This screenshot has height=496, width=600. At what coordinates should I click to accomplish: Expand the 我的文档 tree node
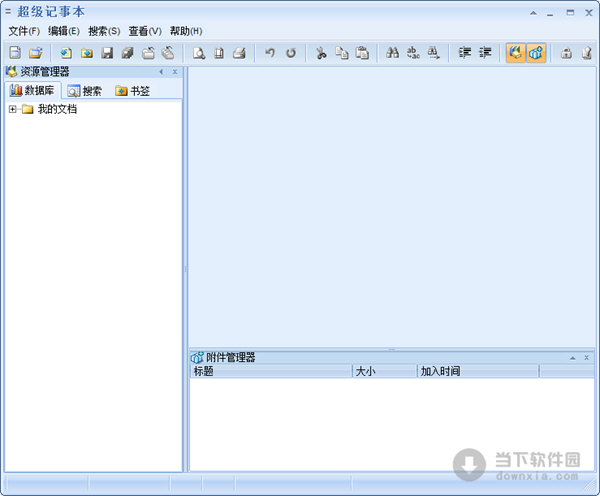tap(13, 109)
